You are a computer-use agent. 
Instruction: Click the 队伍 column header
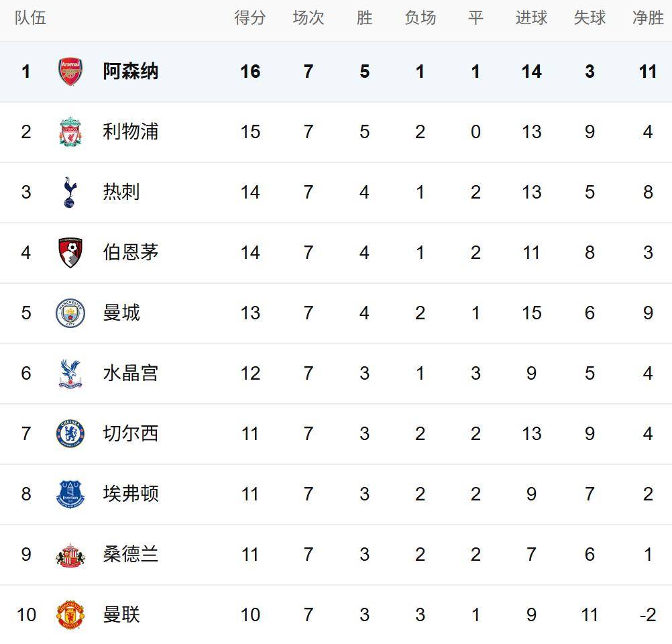tap(31, 18)
